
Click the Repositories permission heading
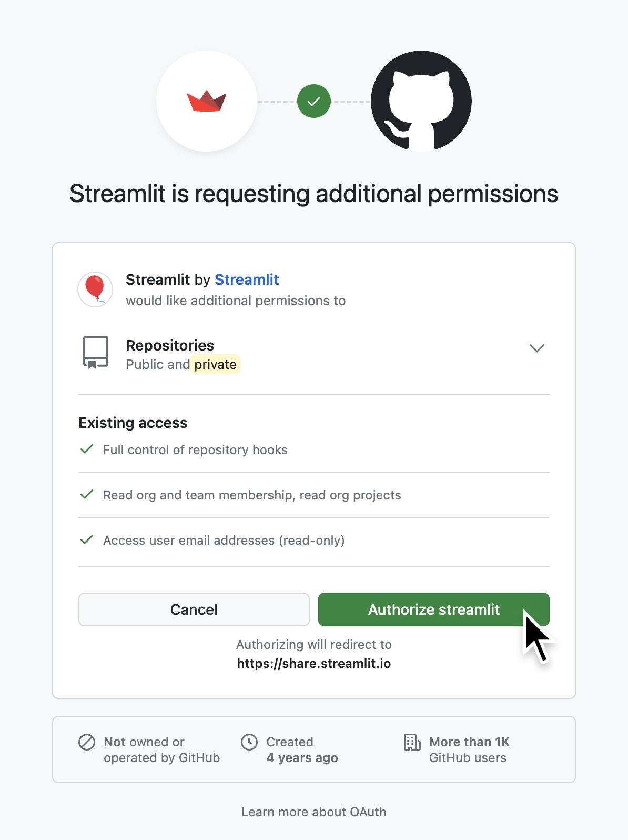tap(170, 345)
